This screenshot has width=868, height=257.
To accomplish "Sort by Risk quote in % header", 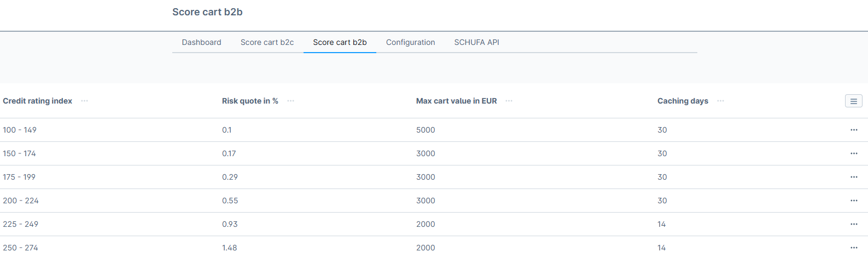I will (250, 101).
